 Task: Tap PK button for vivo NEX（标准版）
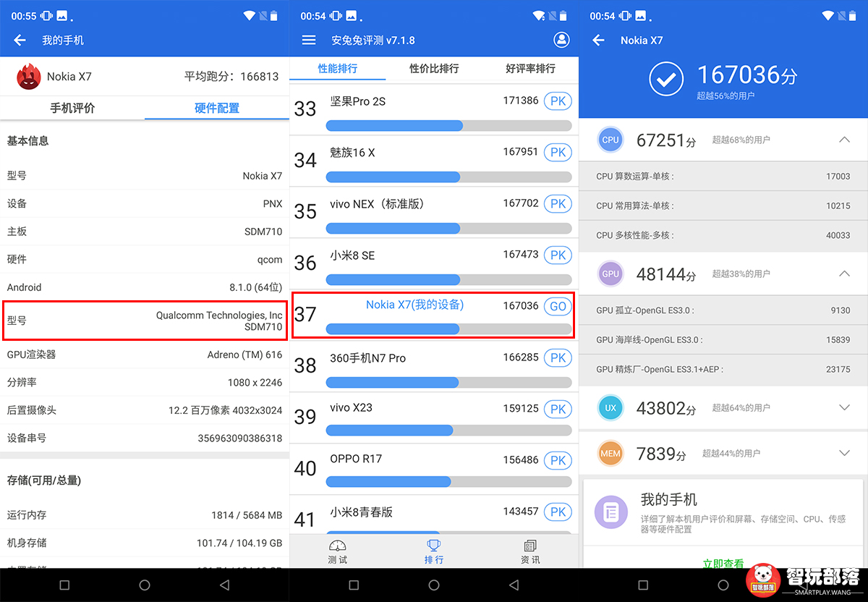coord(558,204)
